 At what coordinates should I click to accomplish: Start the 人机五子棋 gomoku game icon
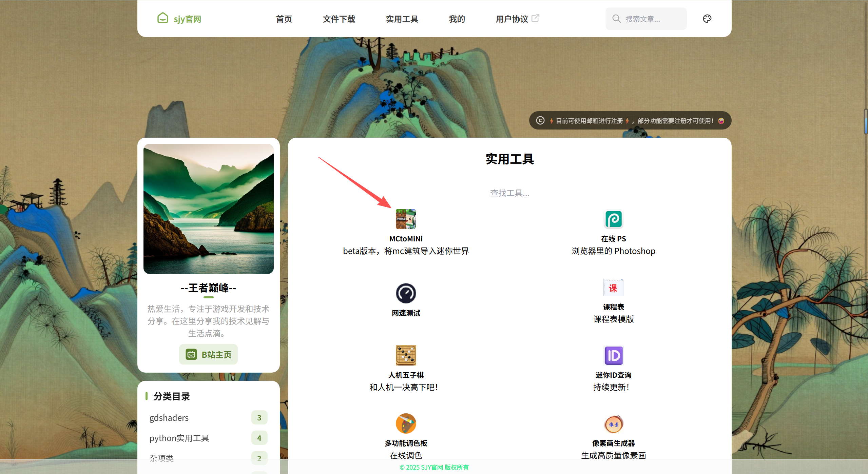click(x=406, y=355)
